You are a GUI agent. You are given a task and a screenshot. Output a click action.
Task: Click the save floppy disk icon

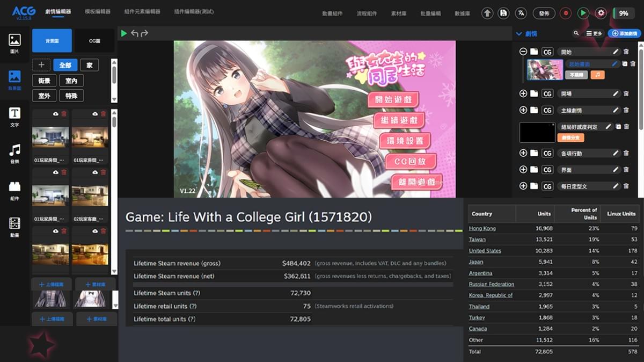click(503, 13)
